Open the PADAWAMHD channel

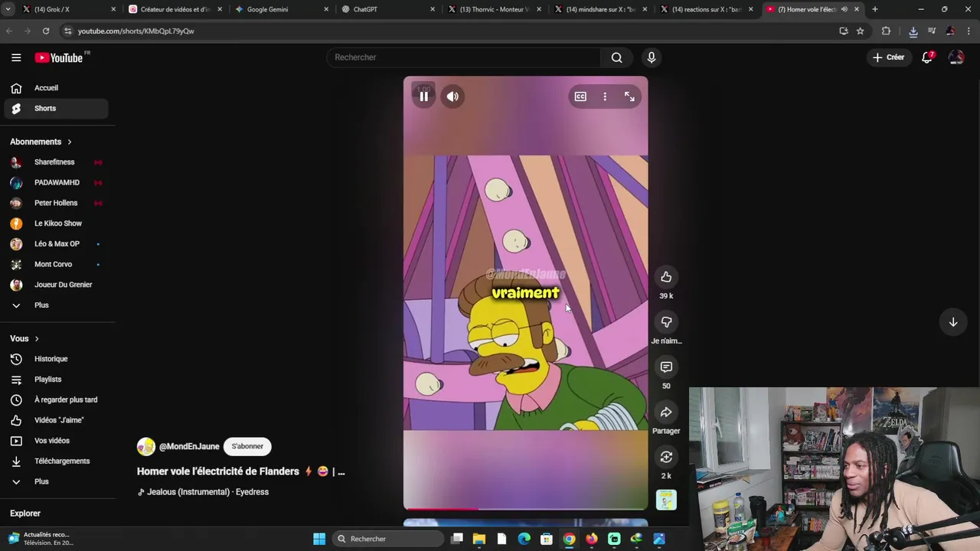click(x=56, y=183)
